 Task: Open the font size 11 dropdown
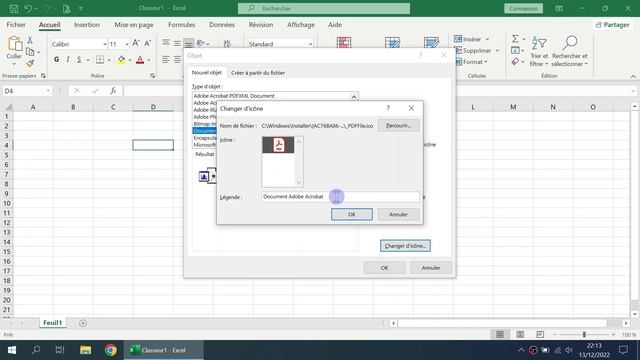click(x=127, y=44)
